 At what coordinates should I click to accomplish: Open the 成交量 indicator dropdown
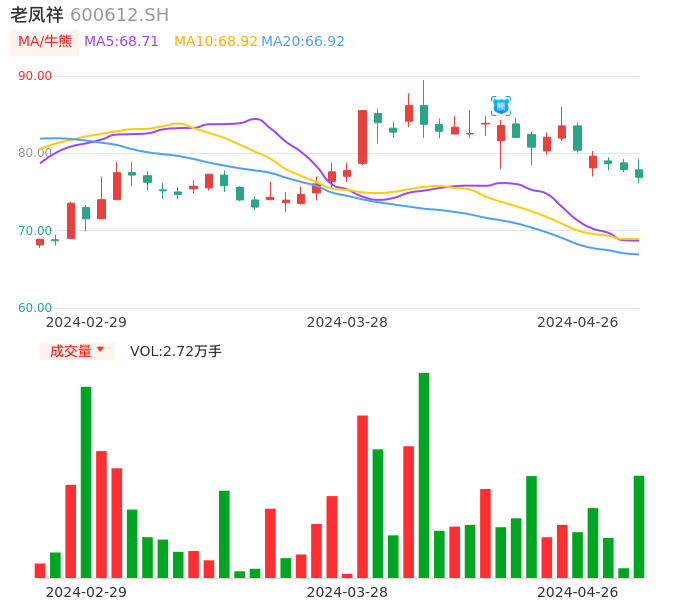pyautogui.click(x=71, y=351)
